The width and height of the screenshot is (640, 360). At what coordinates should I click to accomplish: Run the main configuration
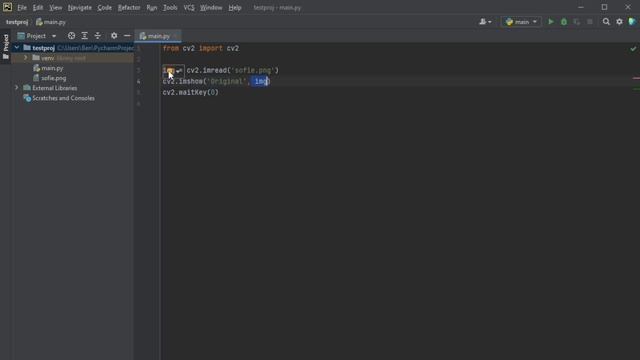(551, 22)
